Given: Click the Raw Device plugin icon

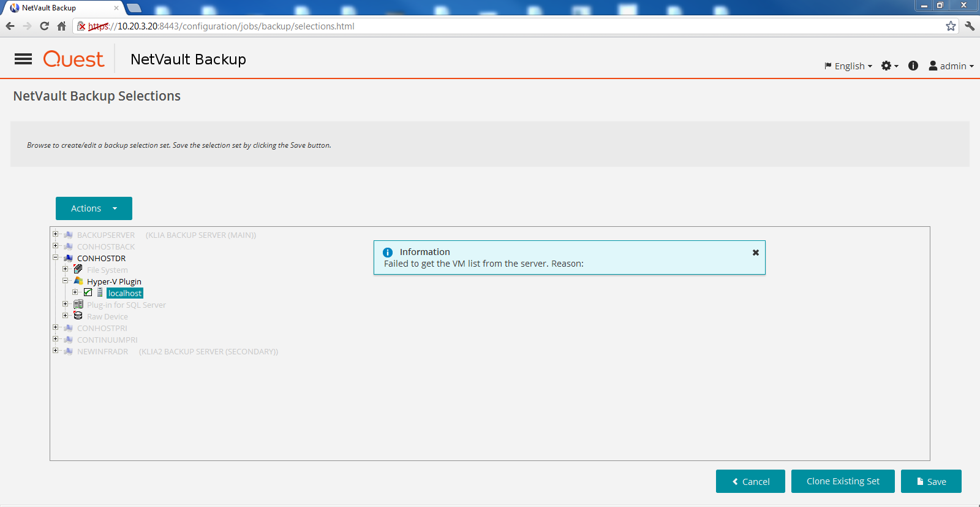Looking at the screenshot, I should (x=78, y=316).
